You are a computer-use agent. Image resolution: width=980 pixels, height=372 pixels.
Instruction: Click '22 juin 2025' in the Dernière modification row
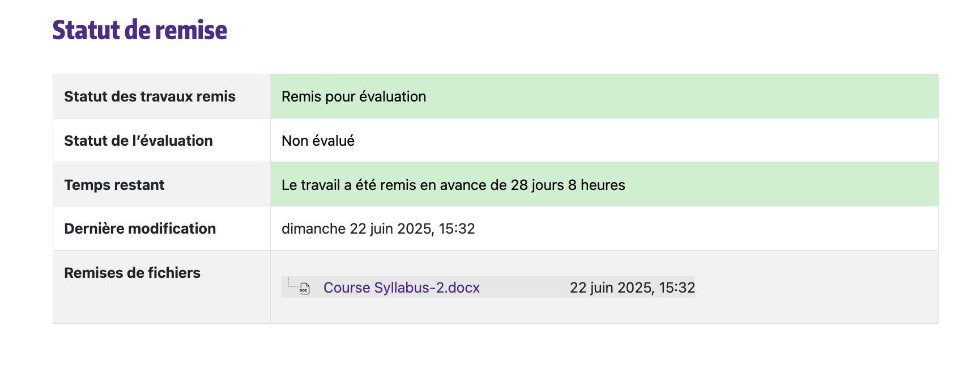[x=391, y=229]
